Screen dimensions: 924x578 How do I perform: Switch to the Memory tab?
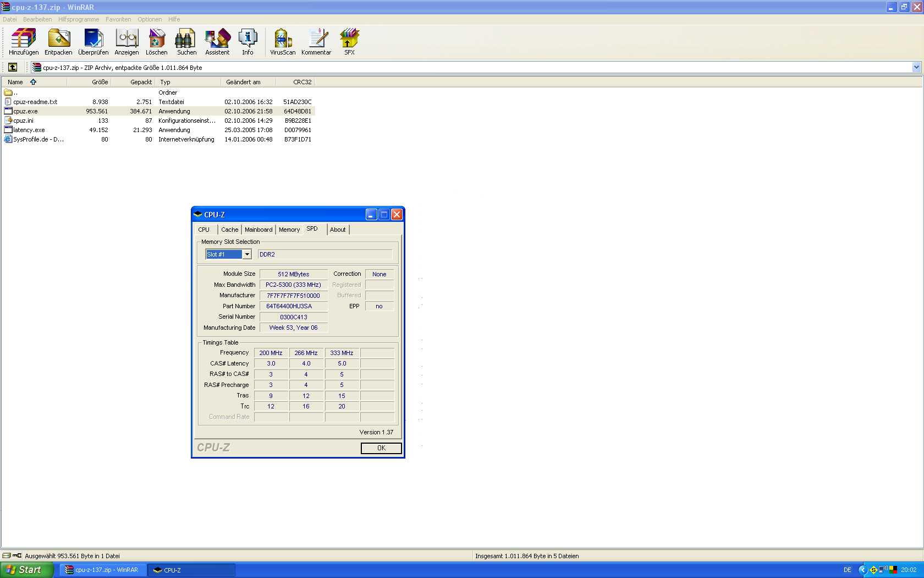289,230
